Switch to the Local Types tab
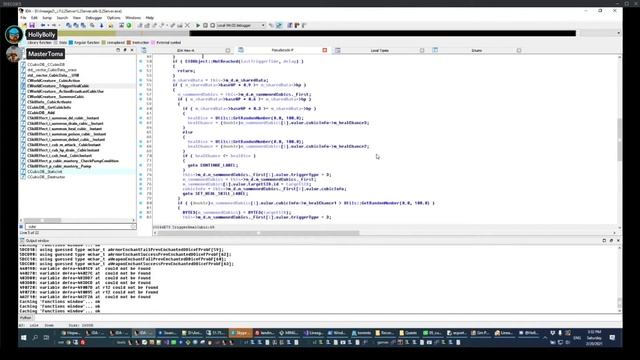 (x=380, y=51)
